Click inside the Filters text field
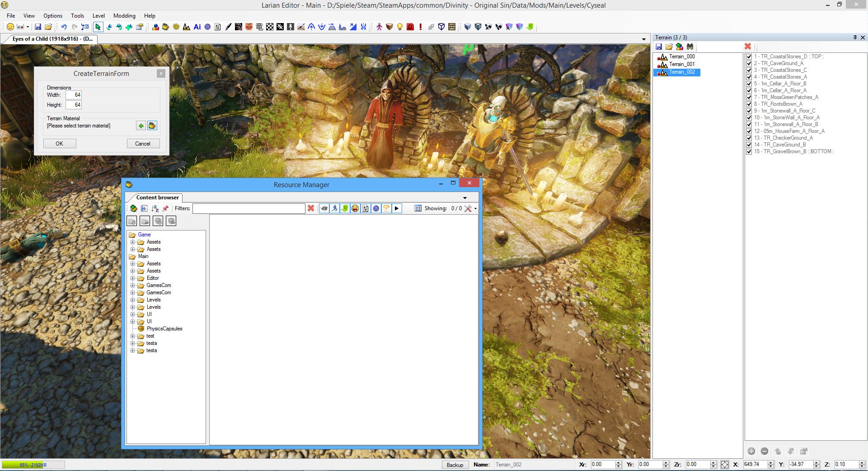This screenshot has width=868, height=471. [x=249, y=208]
